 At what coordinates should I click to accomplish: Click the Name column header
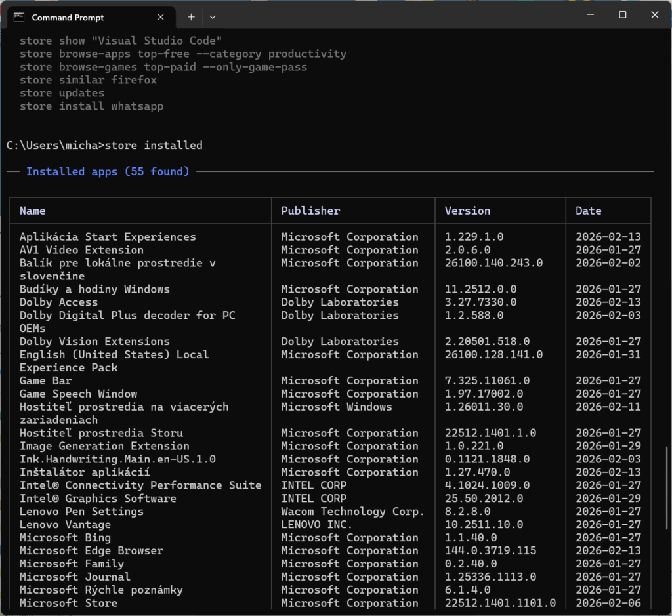click(x=33, y=210)
